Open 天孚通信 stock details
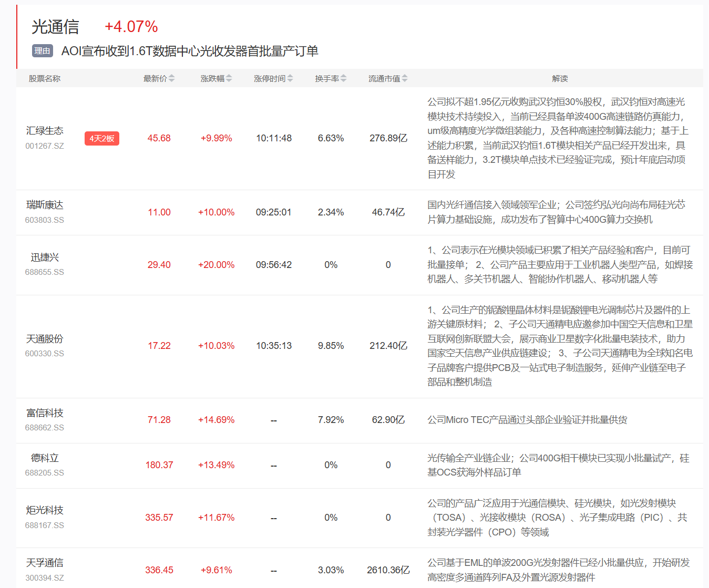Image resolution: width=709 pixels, height=588 pixels. pyautogui.click(x=45, y=563)
